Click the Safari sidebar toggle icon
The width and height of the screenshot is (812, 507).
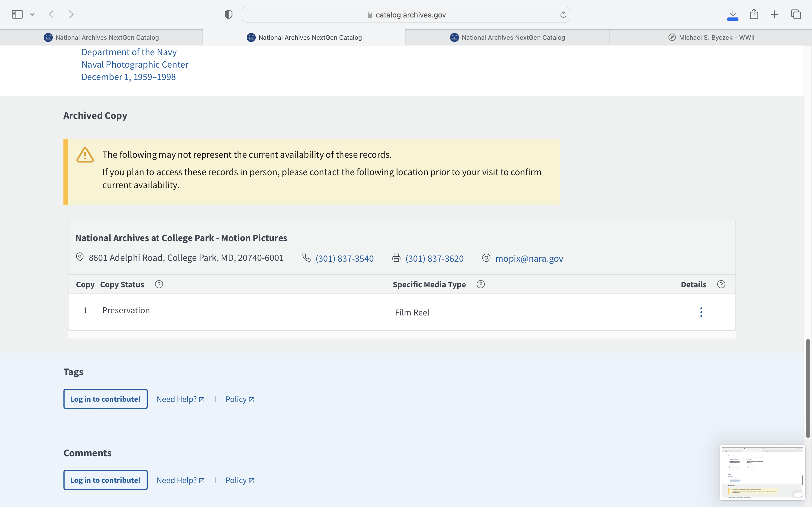17,14
